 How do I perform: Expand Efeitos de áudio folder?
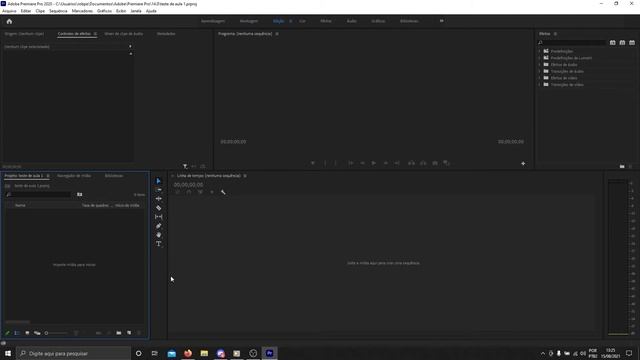point(539,64)
